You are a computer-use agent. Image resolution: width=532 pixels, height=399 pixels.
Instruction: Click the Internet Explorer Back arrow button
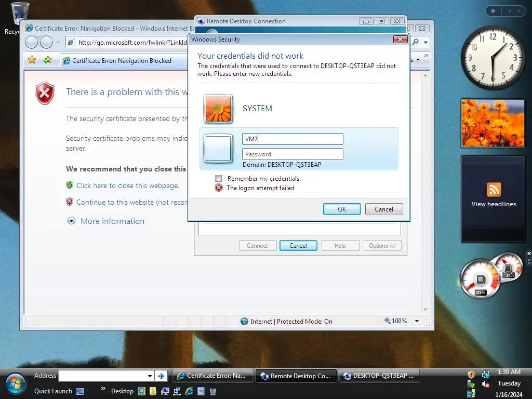31,43
